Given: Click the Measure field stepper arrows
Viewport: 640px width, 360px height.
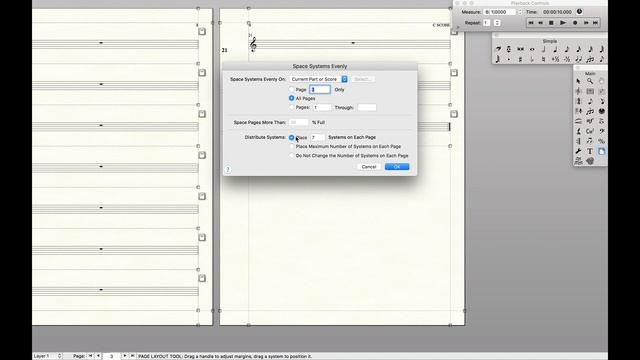Looking at the screenshot, I should coord(520,12).
